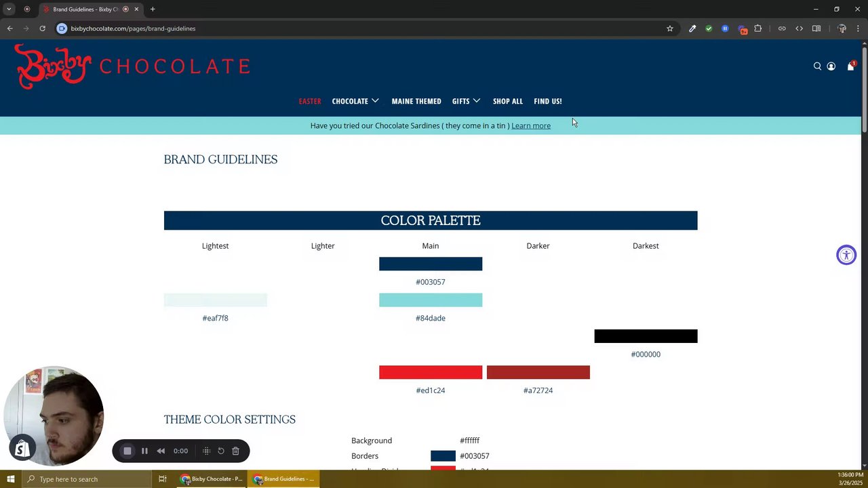Expand the Gifts dropdown menu
The image size is (868, 488).
pos(467,101)
